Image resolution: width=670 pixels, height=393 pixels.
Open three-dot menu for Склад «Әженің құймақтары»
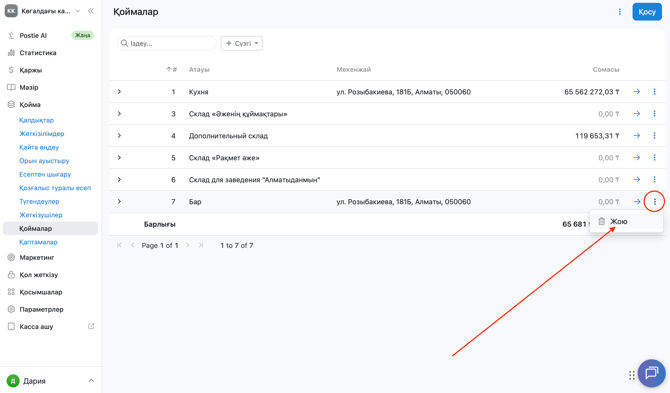(654, 114)
